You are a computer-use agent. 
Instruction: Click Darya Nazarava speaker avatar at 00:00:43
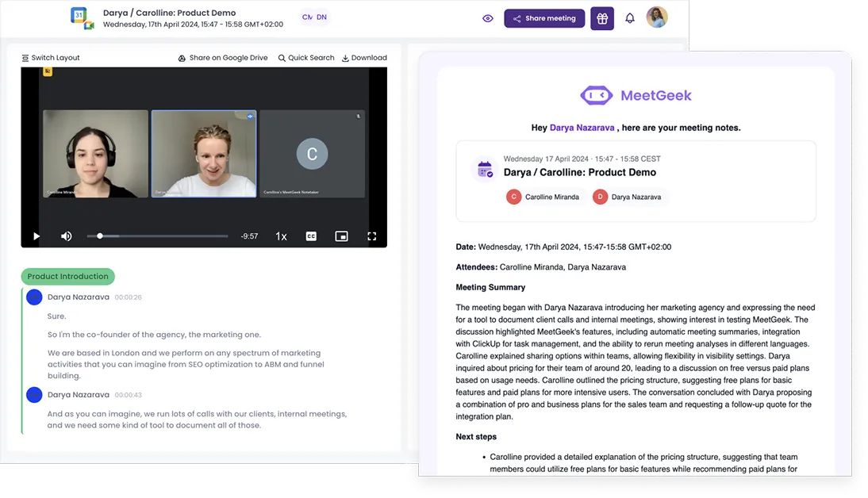[34, 395]
